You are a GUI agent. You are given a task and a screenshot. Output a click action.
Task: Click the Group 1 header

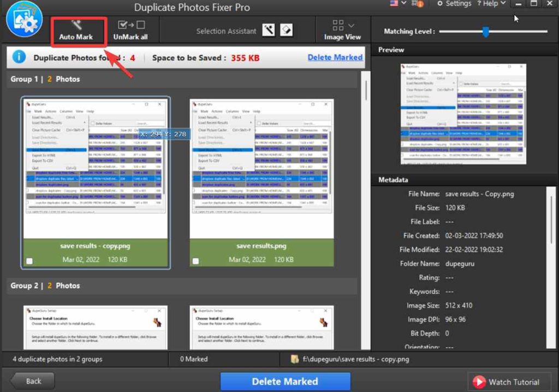[x=182, y=79]
